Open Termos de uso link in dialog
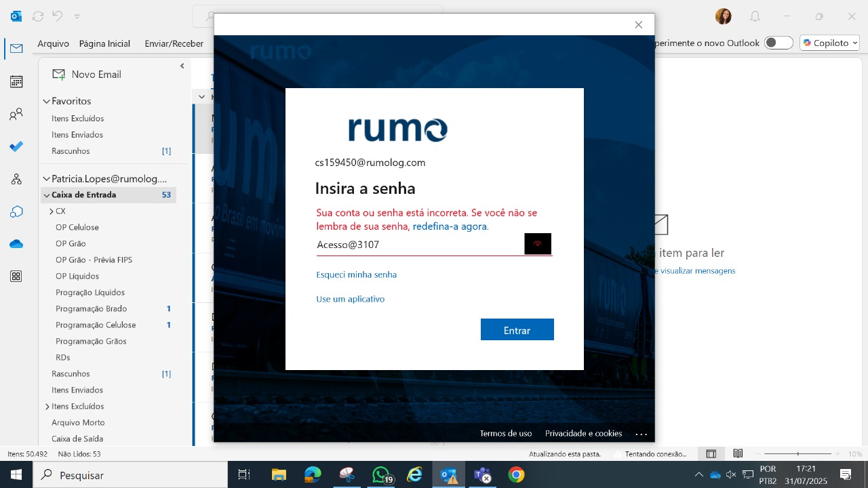The height and width of the screenshot is (488, 868). point(506,433)
